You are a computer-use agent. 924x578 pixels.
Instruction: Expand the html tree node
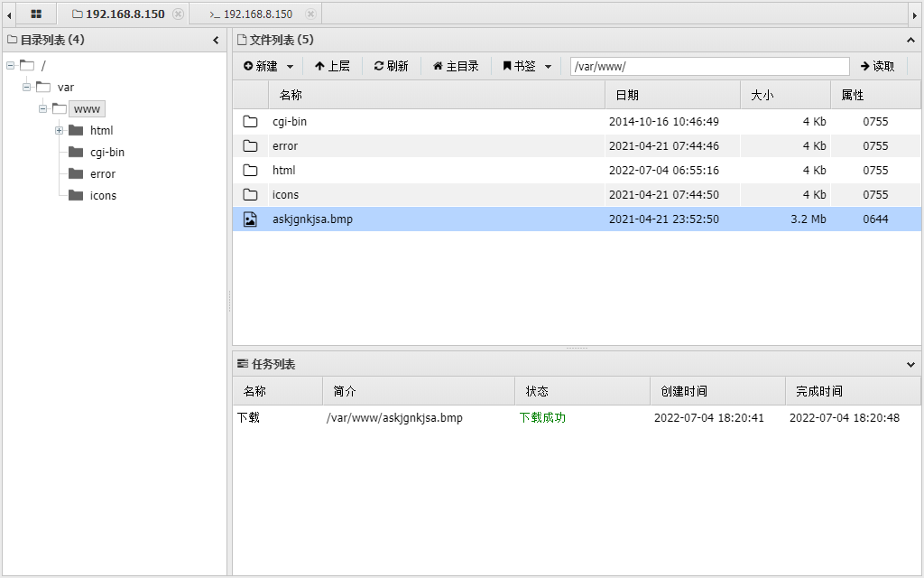(59, 130)
